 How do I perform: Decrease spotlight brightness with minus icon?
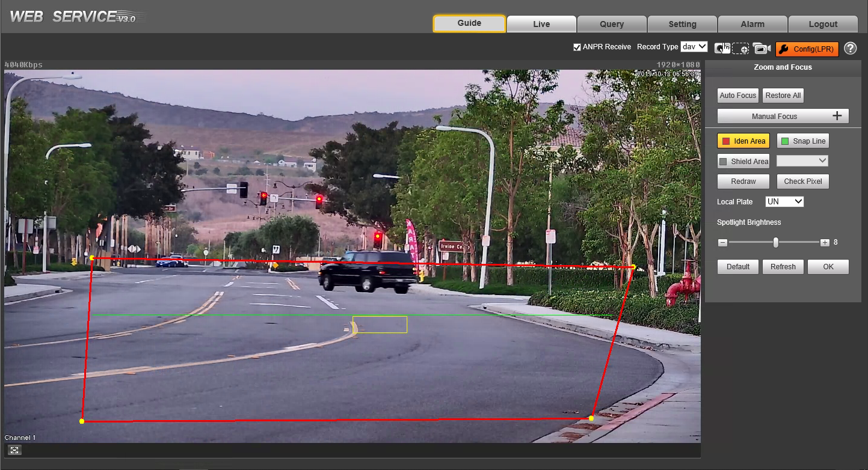pos(722,242)
